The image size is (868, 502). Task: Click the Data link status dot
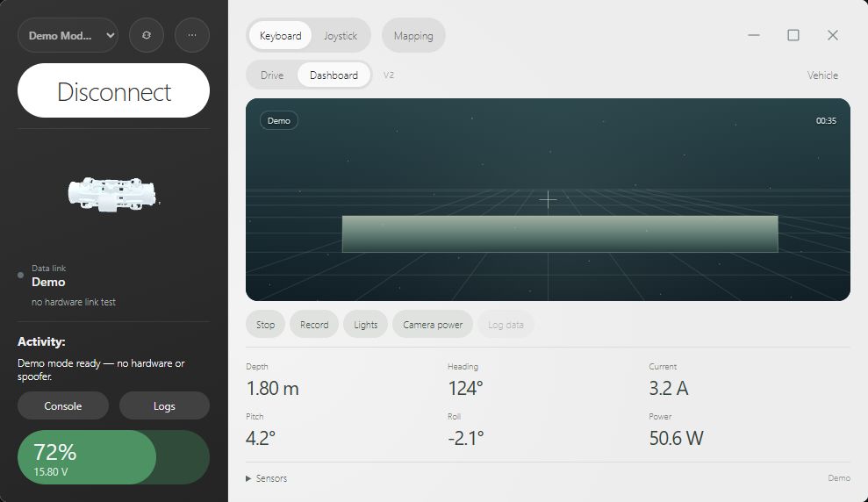click(x=20, y=275)
